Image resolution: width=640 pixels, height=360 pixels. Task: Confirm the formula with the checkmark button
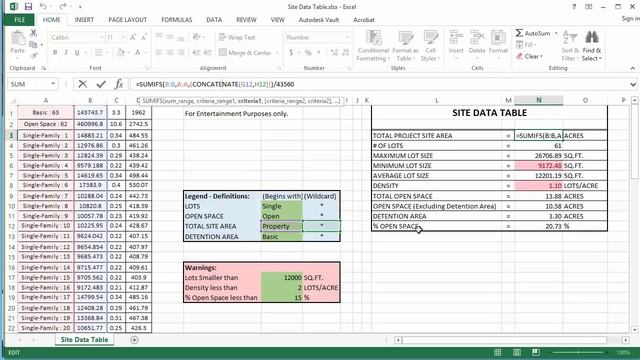[x=101, y=84]
